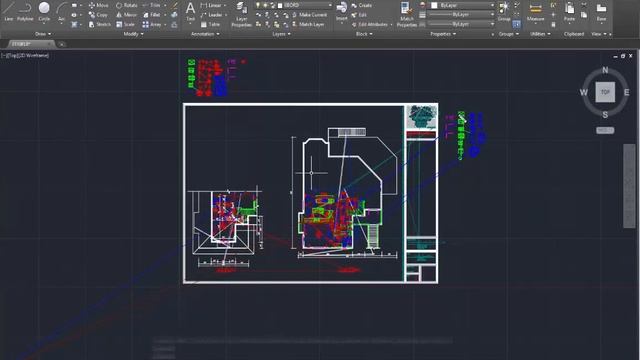Viewport: 640px width, 360px height.
Task: Use the Copy tool in Modify panel
Action: [x=98, y=15]
